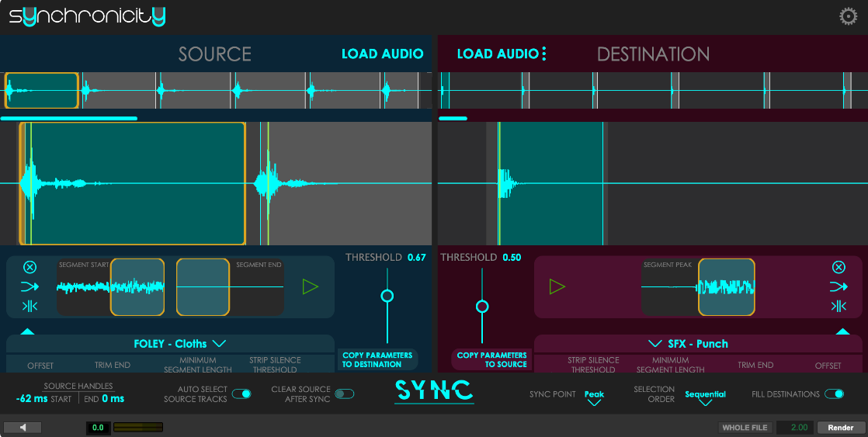Click the second source waveform transient
This screenshot has height=437, width=868.
tap(269, 183)
